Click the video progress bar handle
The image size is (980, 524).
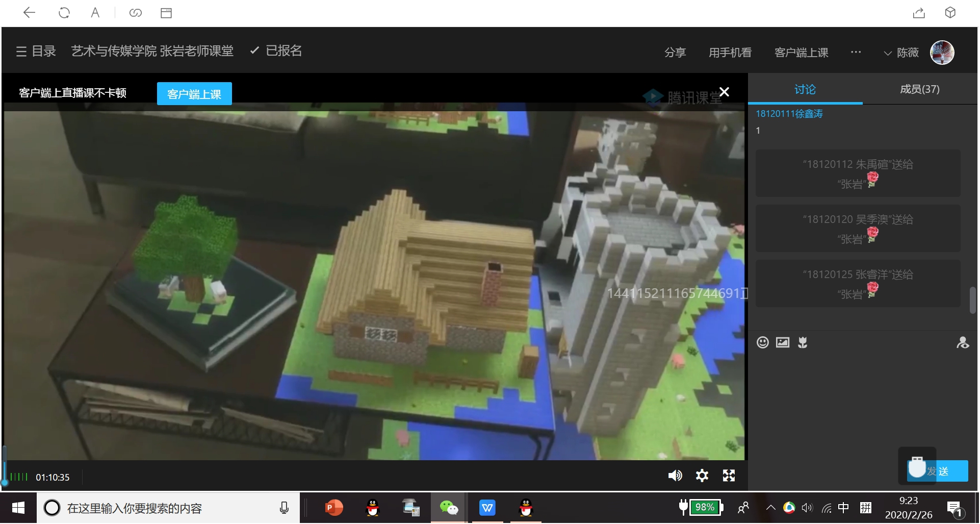[5, 482]
